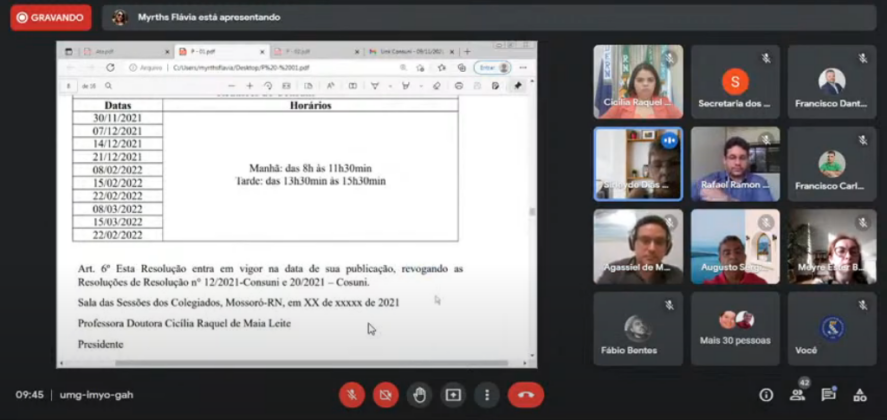Show the participants list with 42 badge
Viewport: 887px width, 420px height.
(x=797, y=395)
